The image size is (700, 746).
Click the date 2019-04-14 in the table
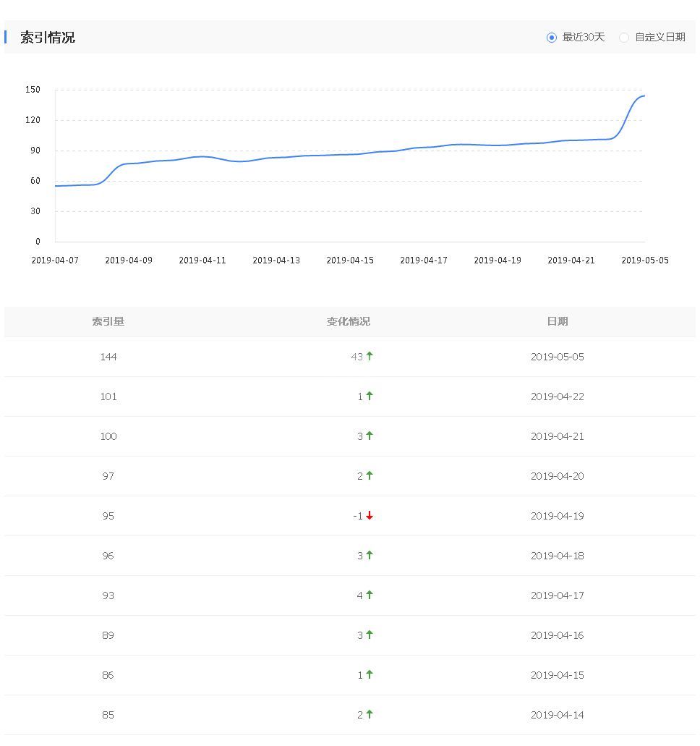tap(558, 715)
